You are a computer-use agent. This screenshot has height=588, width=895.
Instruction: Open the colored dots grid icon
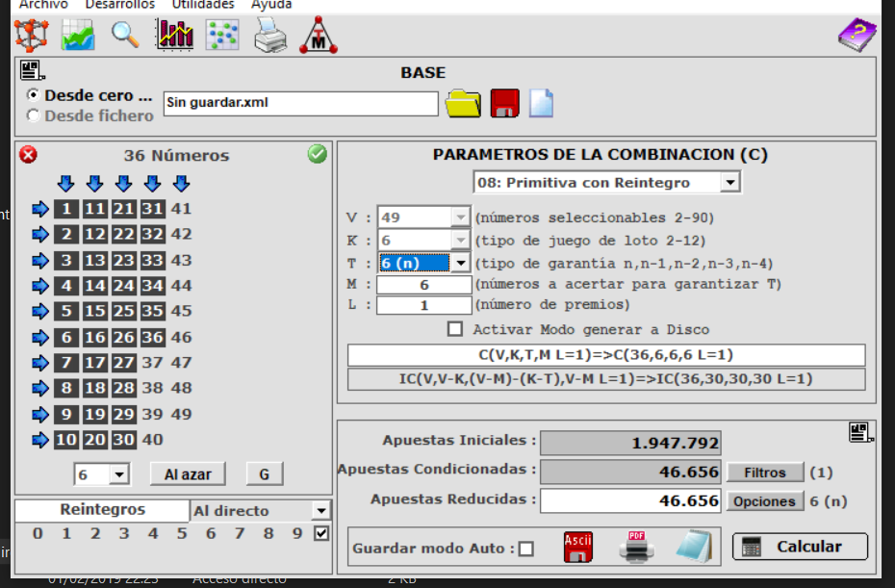222,36
